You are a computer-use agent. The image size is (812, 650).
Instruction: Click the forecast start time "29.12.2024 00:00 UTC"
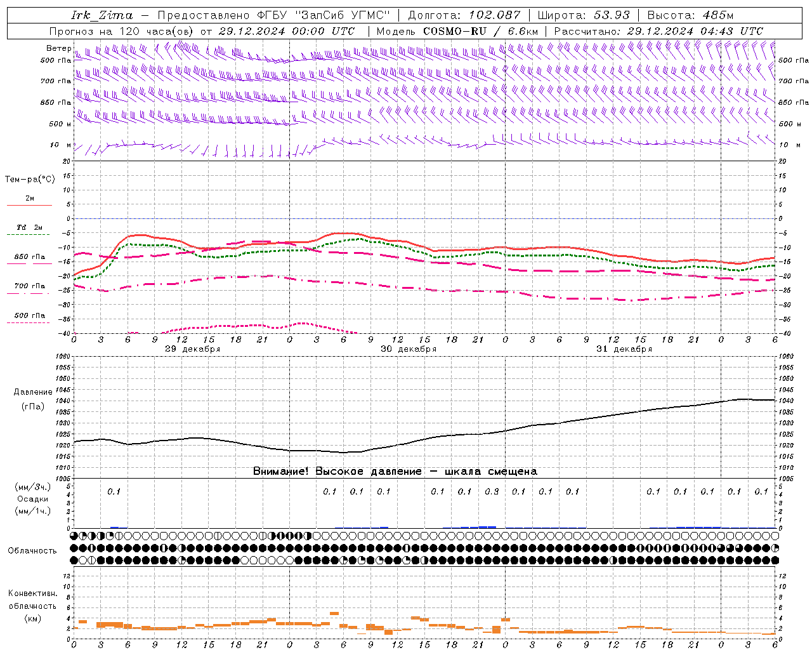(287, 31)
